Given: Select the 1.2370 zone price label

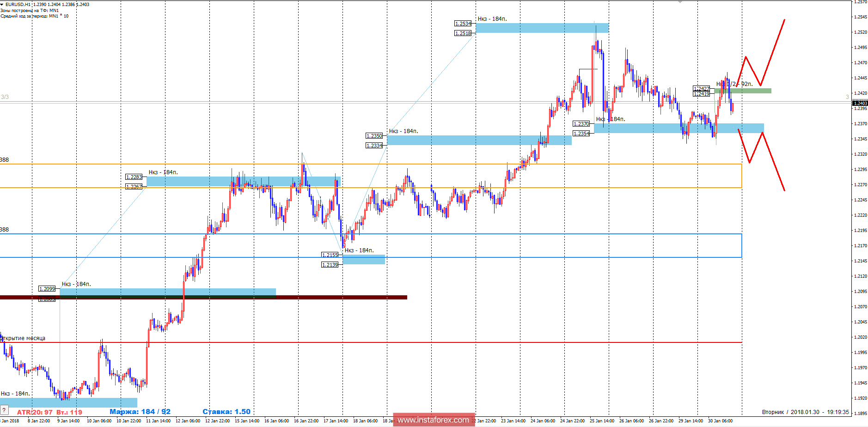Looking at the screenshot, I should click(582, 124).
